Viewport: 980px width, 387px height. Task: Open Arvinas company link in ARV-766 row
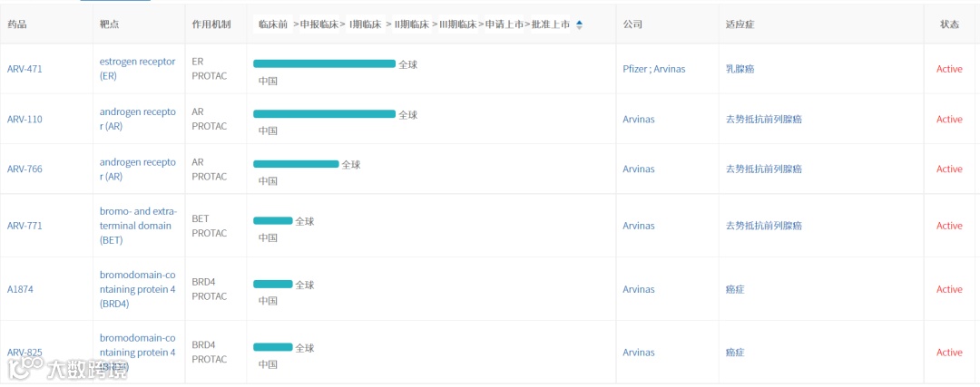[639, 169]
